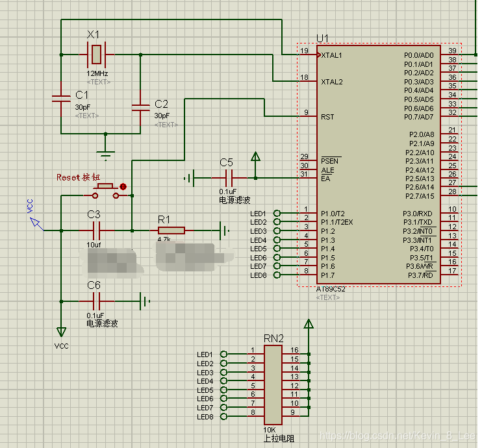The height and width of the screenshot is (448, 482).
Task: Click the 30pF value under C1
Action: click(82, 107)
